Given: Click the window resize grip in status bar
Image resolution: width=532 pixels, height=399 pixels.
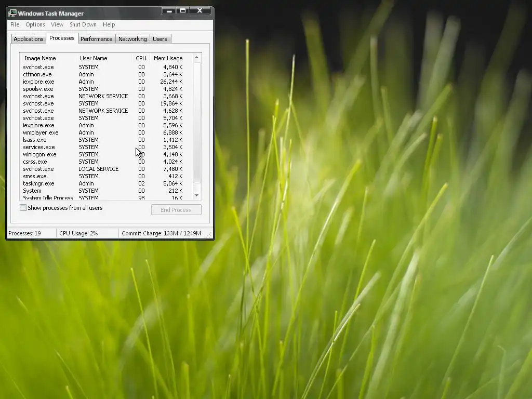Looking at the screenshot, I should pos(209,234).
